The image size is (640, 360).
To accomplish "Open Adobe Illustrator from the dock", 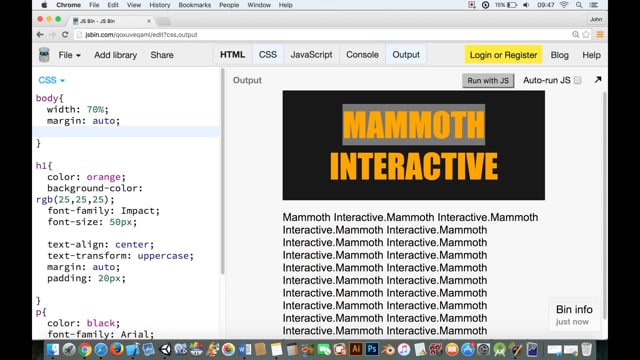I will pyautogui.click(x=356, y=349).
